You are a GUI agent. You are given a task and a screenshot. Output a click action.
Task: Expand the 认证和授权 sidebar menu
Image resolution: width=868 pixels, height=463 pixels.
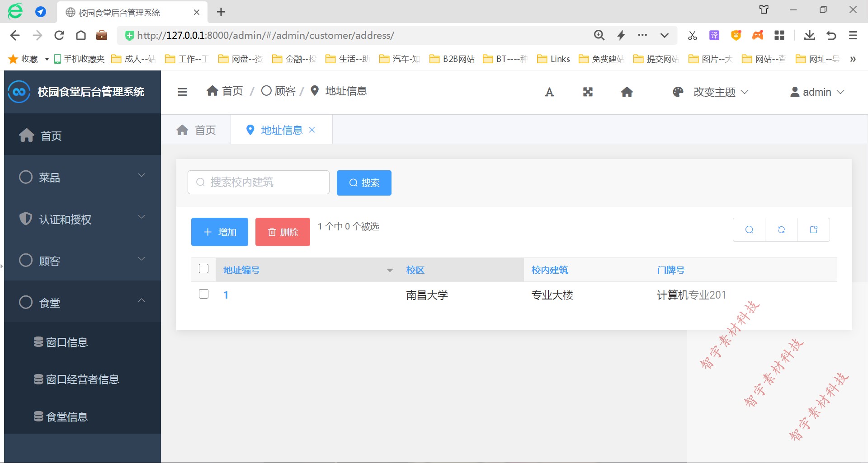tap(82, 219)
